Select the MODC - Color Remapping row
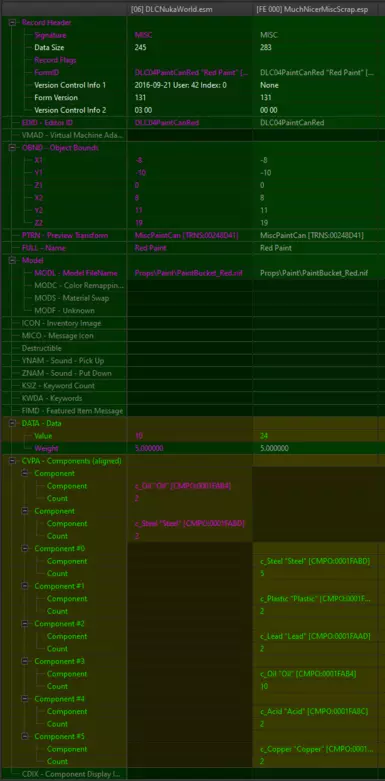 click(192, 285)
